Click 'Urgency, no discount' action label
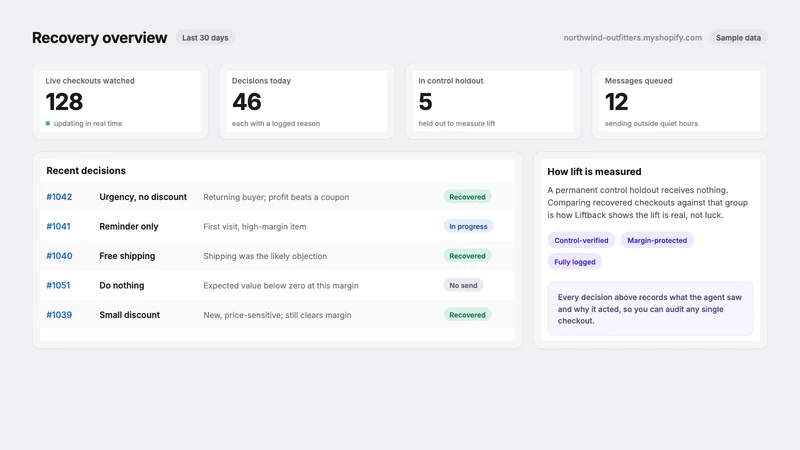Image resolution: width=800 pixels, height=450 pixels. point(143,197)
